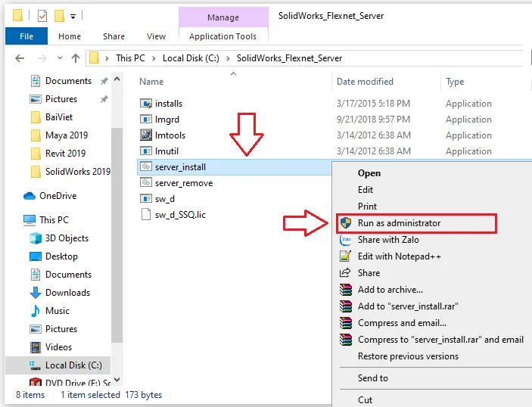Choose Compress and email... entry

(402, 323)
